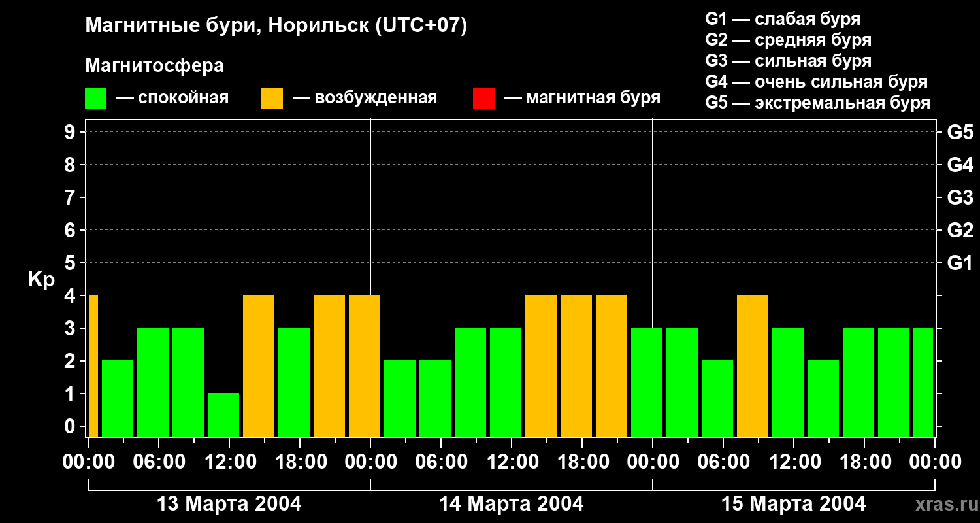Click the G5 label on the right axis
Image resolution: width=980 pixels, height=523 pixels.
960,132
